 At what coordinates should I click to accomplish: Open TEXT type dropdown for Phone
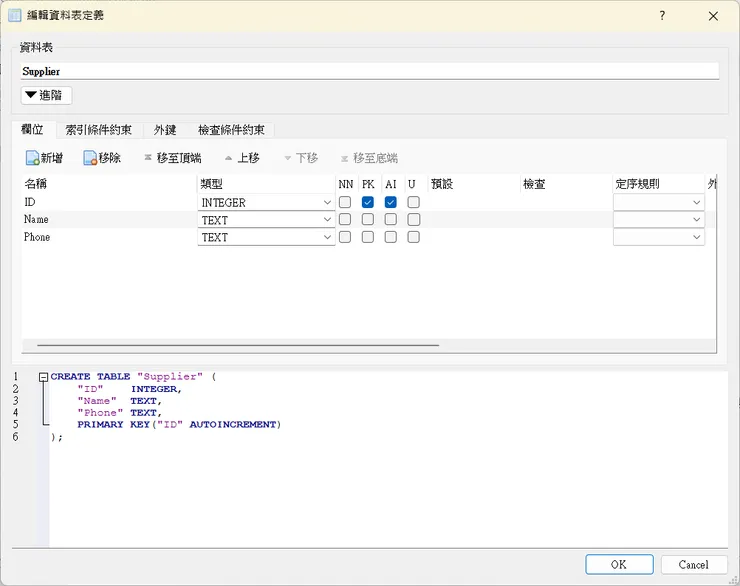tap(266, 237)
